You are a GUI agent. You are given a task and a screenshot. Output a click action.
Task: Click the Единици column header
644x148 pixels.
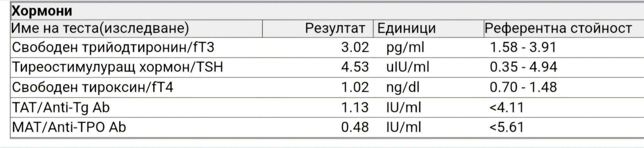click(406, 29)
